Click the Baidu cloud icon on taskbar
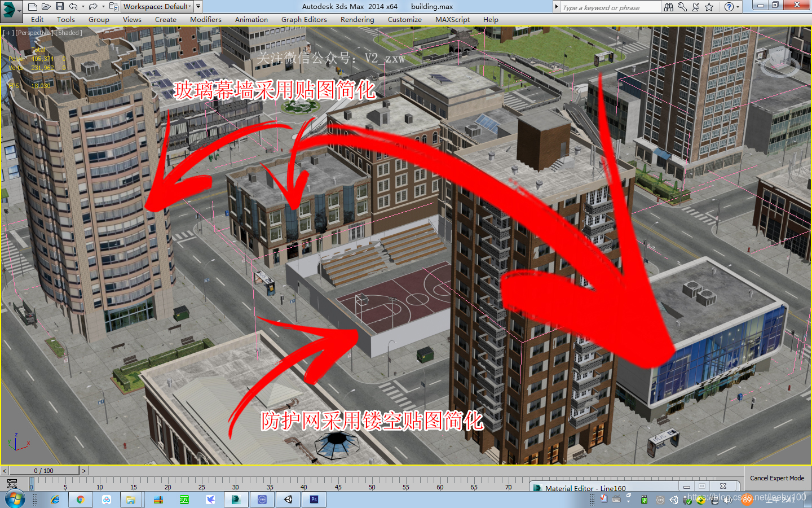Image resolution: width=812 pixels, height=508 pixels. (107, 500)
